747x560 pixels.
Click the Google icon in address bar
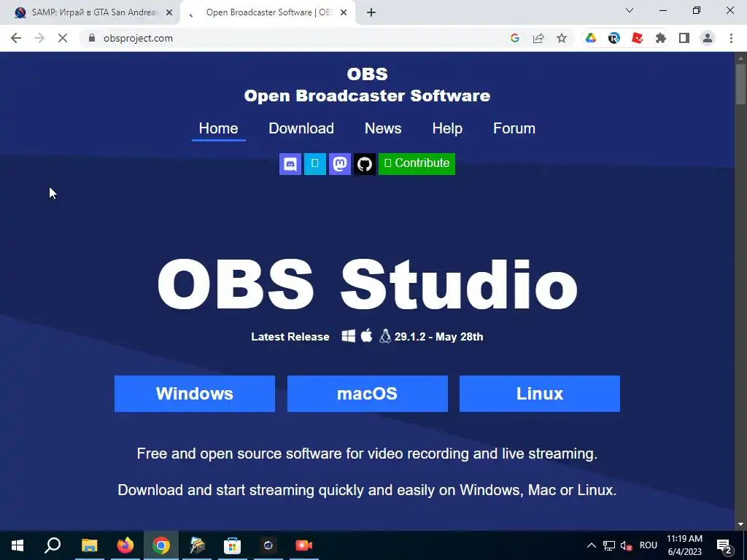(x=514, y=38)
